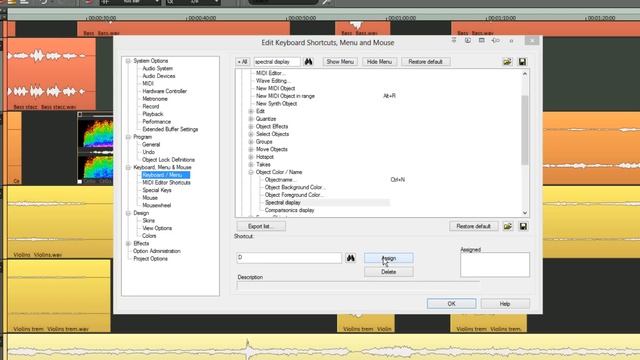The width and height of the screenshot is (640, 360).
Task: Expand the Edit menu entry
Action: (251, 111)
